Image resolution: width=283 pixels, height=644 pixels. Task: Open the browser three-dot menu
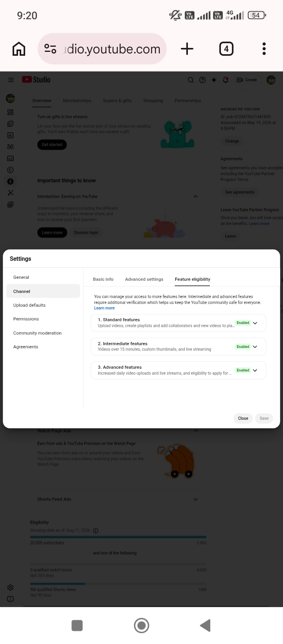(x=264, y=49)
